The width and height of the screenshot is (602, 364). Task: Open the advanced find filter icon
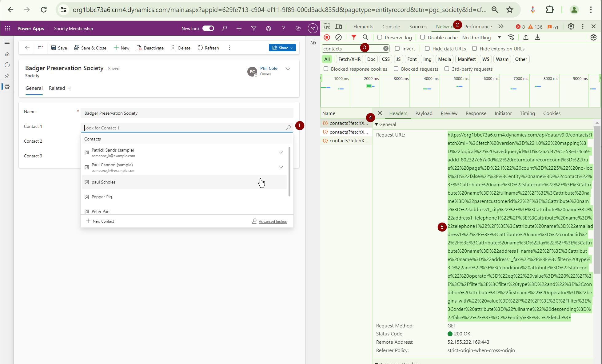[x=254, y=28]
